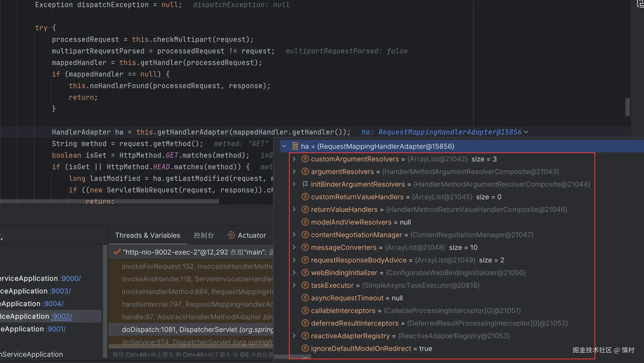Click the Actuator tab icon

tap(230, 235)
